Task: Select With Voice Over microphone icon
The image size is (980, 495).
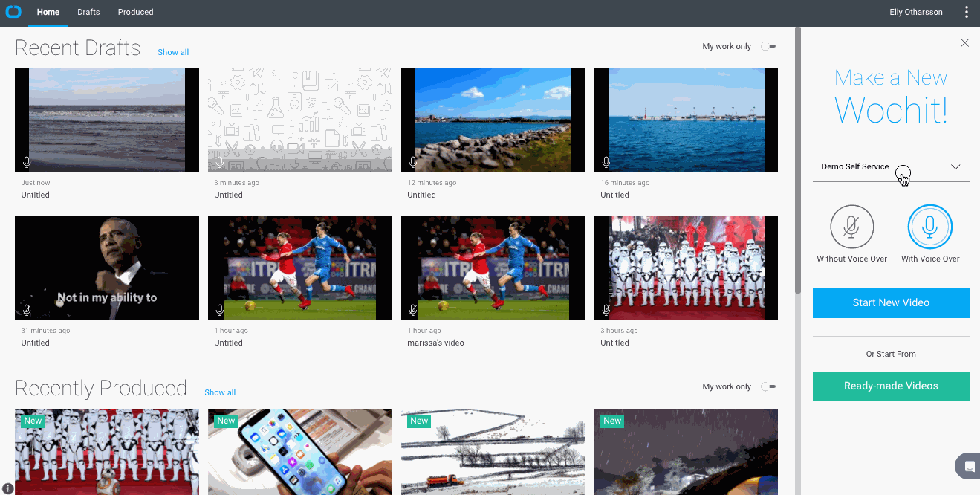Action: click(x=930, y=227)
